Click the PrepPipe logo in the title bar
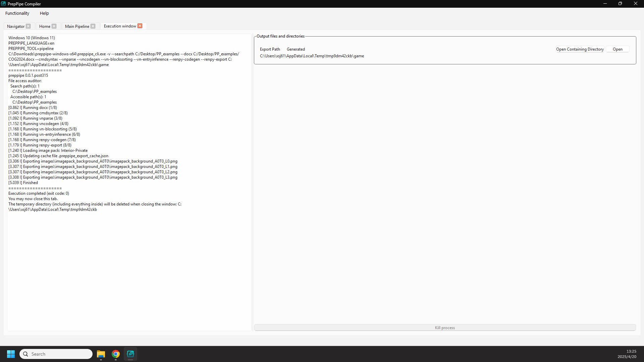 [3, 4]
